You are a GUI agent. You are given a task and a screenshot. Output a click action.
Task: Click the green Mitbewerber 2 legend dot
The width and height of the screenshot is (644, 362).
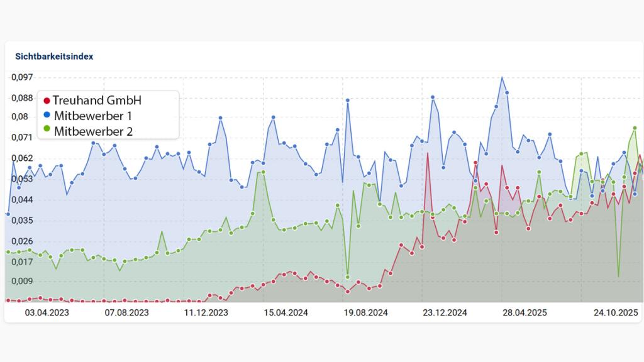coord(47,131)
